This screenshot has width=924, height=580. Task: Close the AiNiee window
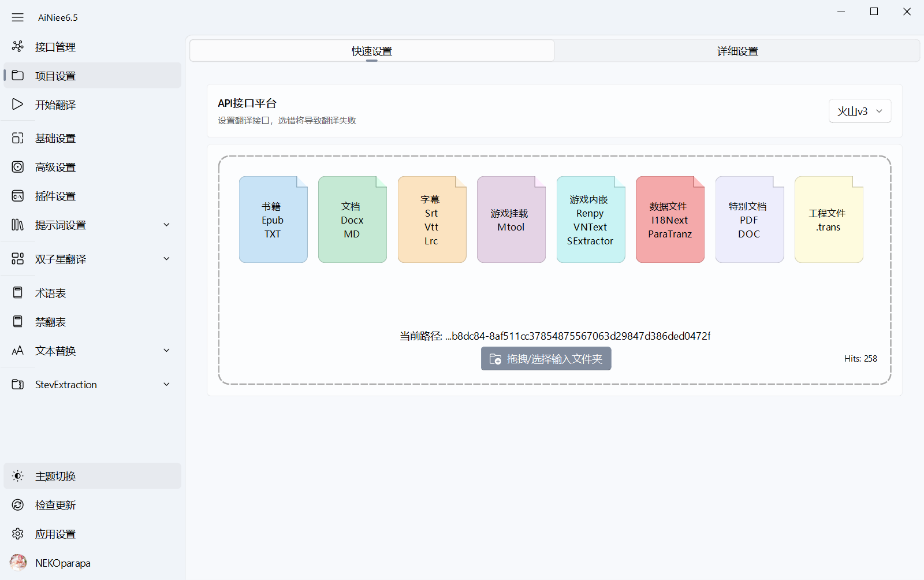(907, 12)
